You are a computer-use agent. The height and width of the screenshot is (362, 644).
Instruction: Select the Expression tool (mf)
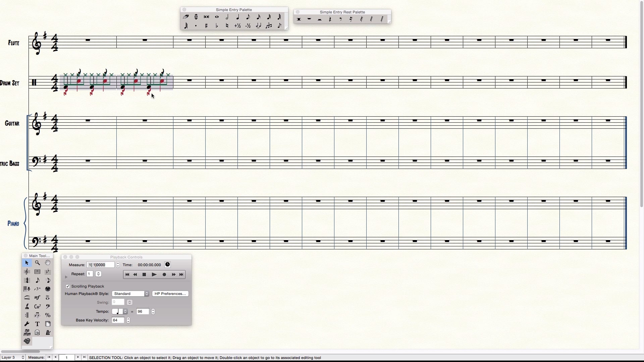tap(37, 298)
